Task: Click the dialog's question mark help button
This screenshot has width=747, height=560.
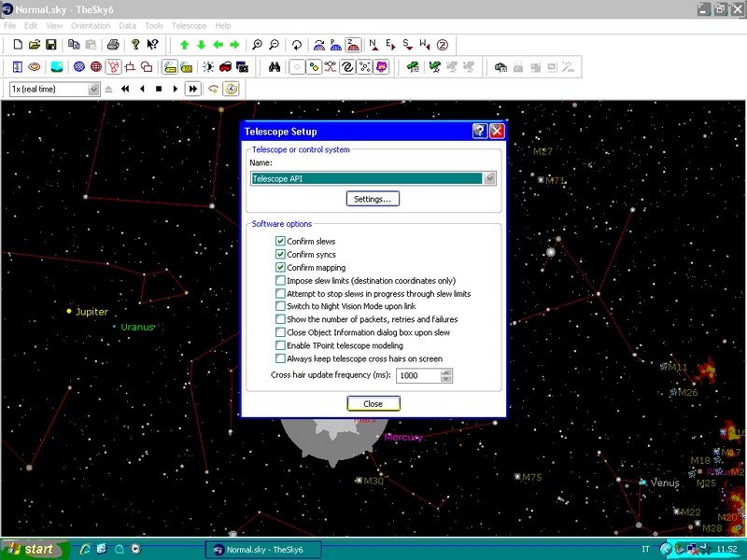Action: pyautogui.click(x=480, y=131)
